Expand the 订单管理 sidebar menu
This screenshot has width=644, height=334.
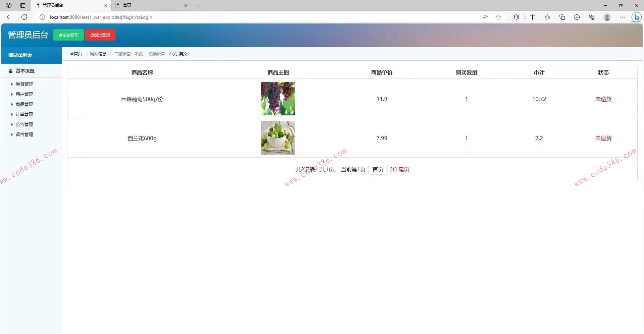24,114
